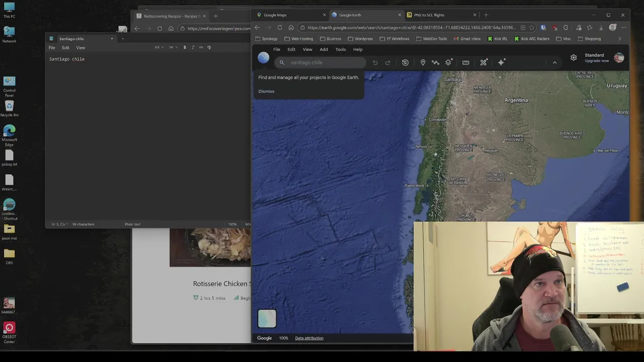Click the Upgrade now link
This screenshot has height=362, width=644.
pyautogui.click(x=597, y=61)
